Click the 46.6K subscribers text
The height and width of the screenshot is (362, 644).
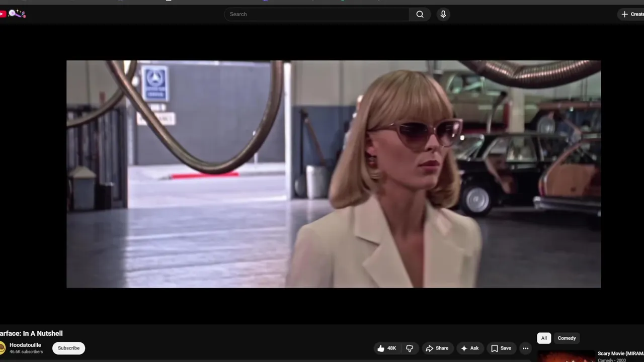[26, 352]
